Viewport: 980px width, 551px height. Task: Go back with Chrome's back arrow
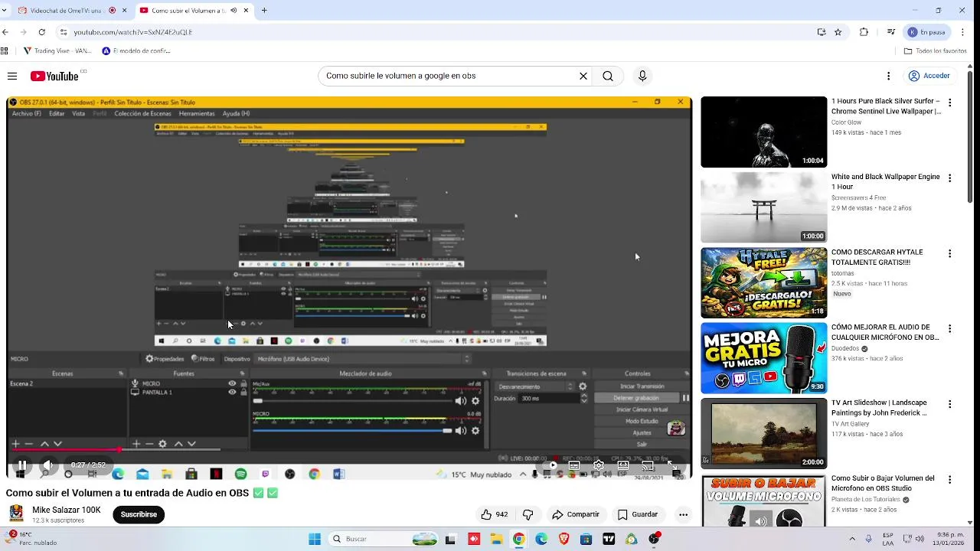pos(5,32)
